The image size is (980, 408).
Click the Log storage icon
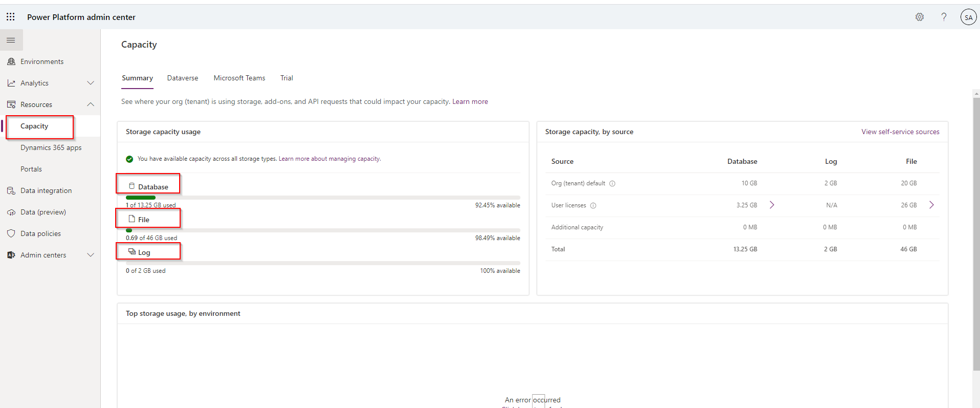pyautogui.click(x=132, y=251)
